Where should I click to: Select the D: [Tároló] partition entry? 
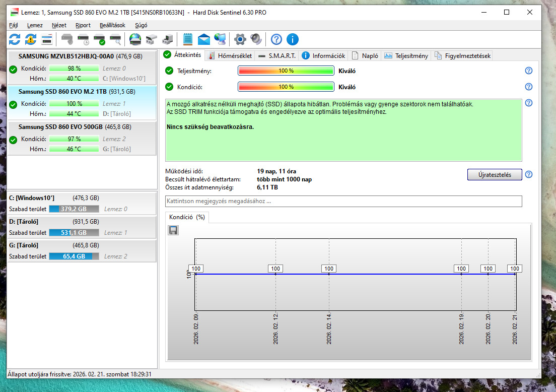point(82,227)
